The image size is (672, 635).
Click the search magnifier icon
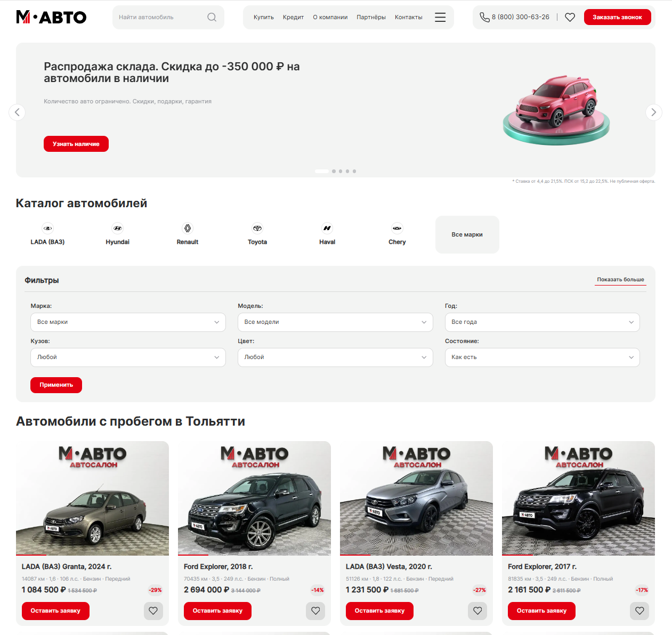pos(212,17)
